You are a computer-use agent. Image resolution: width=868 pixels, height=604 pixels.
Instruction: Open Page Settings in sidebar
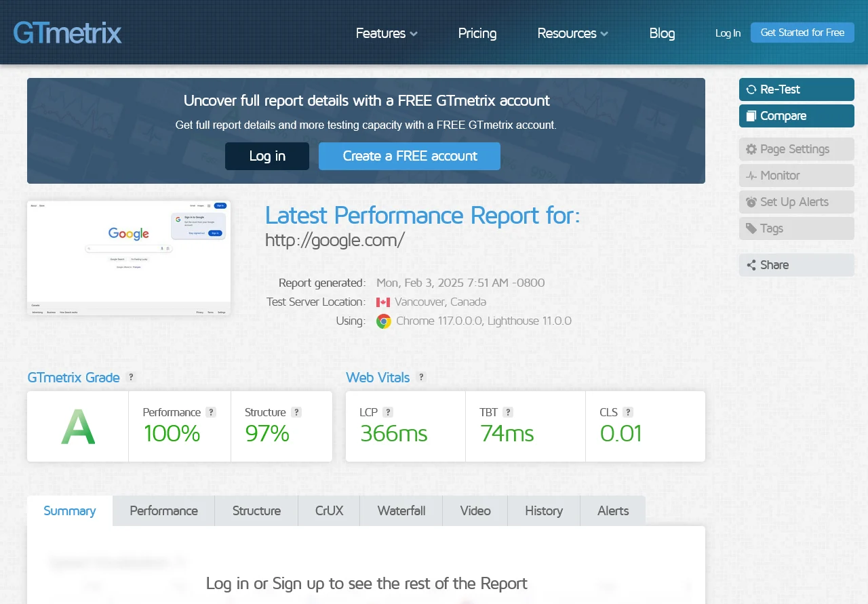pyautogui.click(x=797, y=149)
